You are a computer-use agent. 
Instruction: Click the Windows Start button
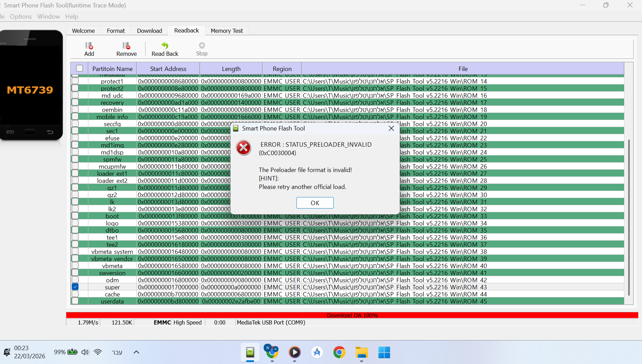(x=384, y=352)
